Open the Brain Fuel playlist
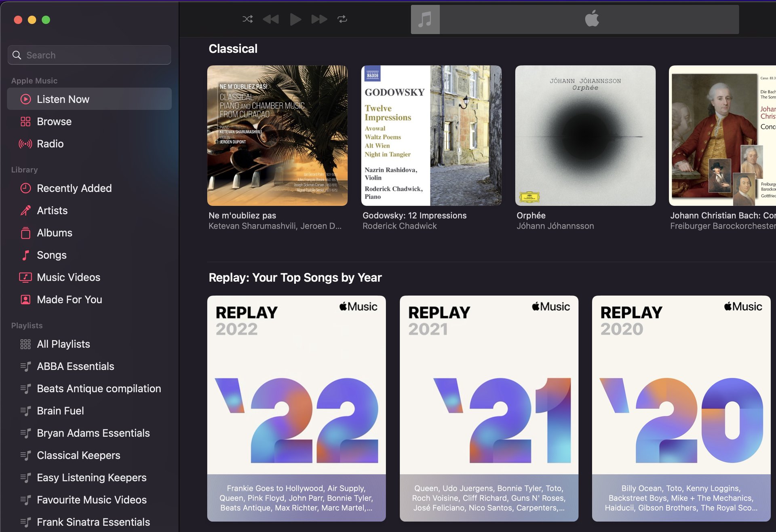Screen dimensions: 776x532 60,410
